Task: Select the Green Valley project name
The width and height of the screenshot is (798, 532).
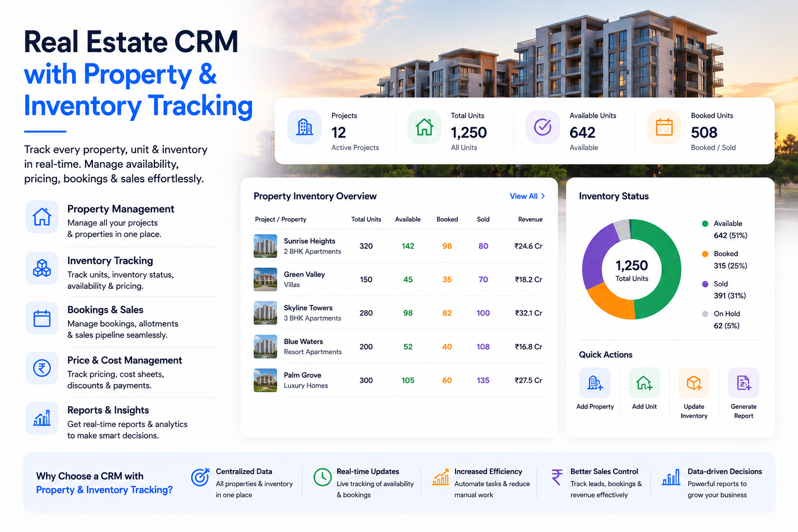Action: pyautogui.click(x=304, y=274)
